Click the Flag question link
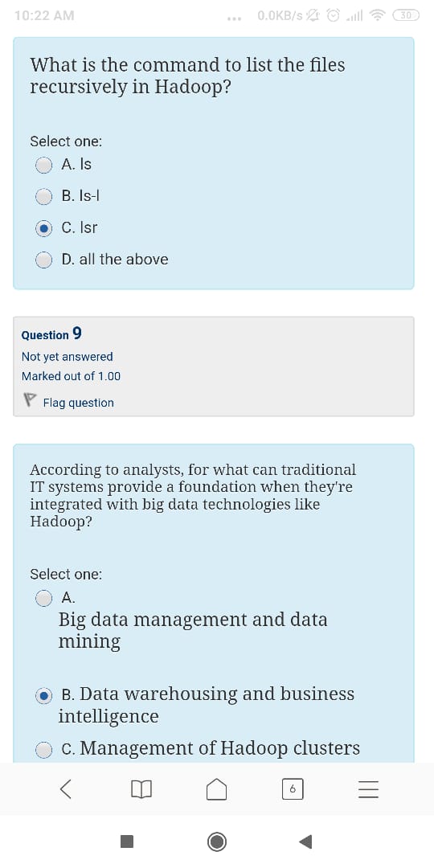This screenshot has width=434, height=868. 79,403
